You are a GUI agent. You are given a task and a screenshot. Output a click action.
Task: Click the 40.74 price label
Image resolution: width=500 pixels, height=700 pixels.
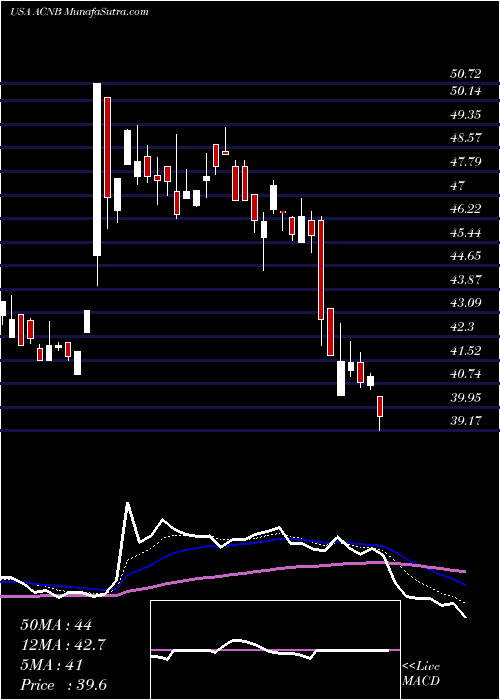tap(465, 373)
